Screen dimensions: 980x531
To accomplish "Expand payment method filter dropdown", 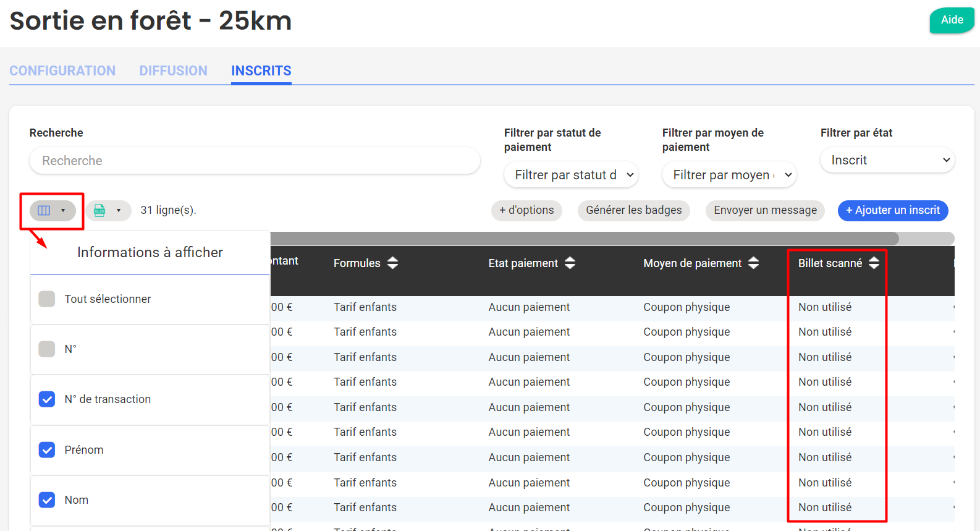I will tap(729, 175).
